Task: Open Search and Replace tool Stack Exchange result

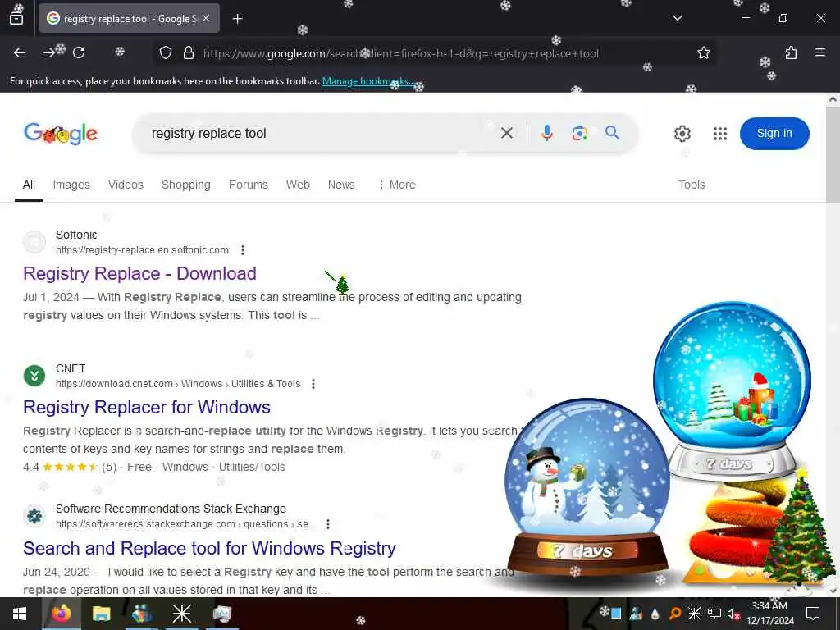Action: coord(209,549)
